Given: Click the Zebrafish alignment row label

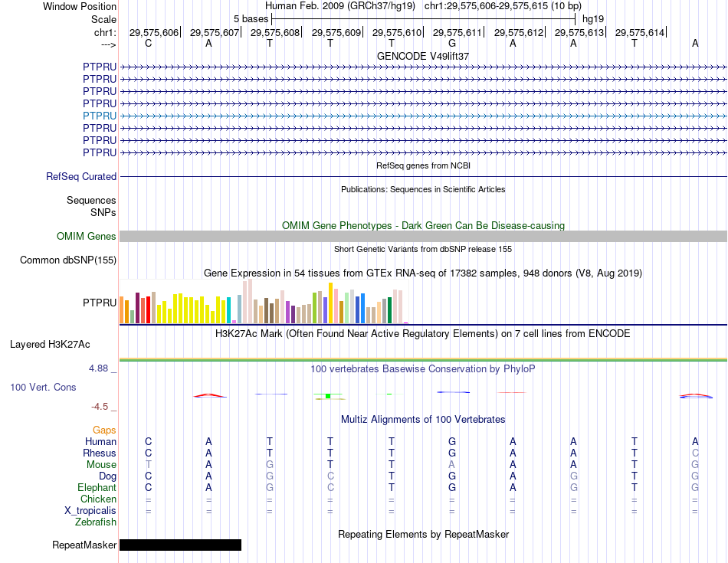Looking at the screenshot, I should [x=96, y=522].
